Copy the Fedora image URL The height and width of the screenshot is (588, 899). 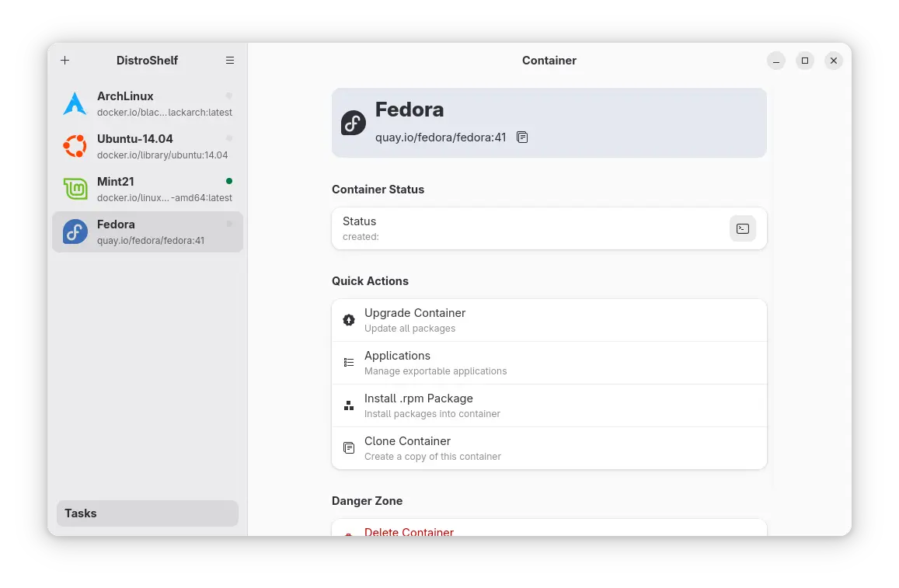[521, 137]
